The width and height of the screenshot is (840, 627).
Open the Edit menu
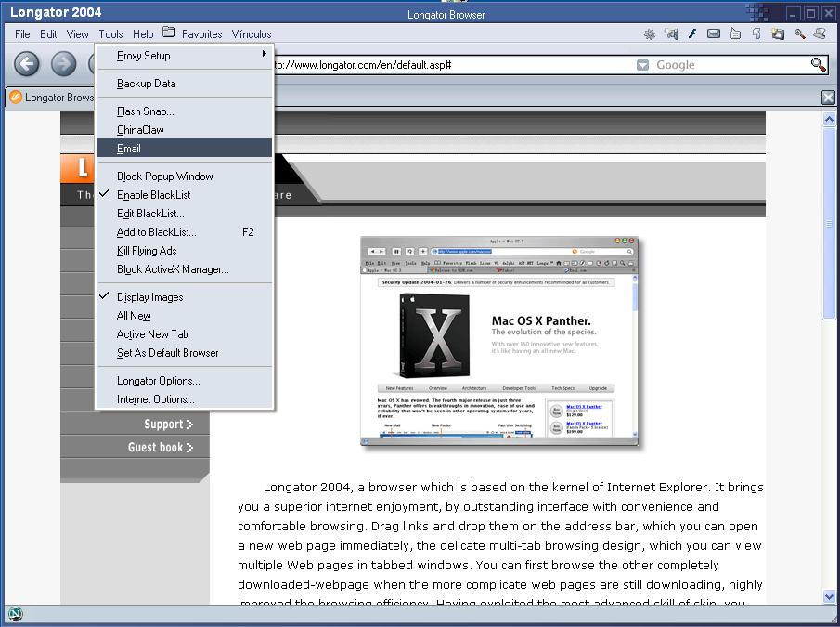(48, 34)
